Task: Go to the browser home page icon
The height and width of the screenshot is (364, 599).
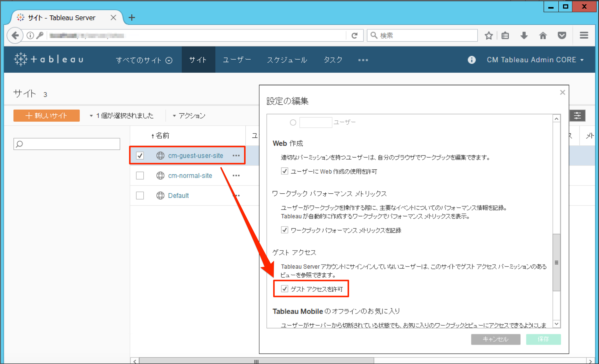Action: click(x=543, y=36)
